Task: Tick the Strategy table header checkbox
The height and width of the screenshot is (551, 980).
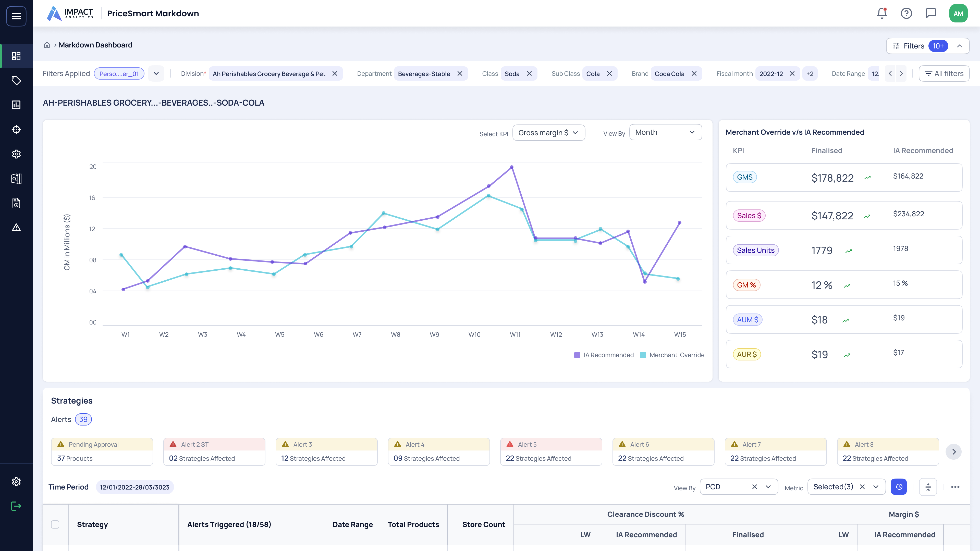Action: pyautogui.click(x=55, y=524)
